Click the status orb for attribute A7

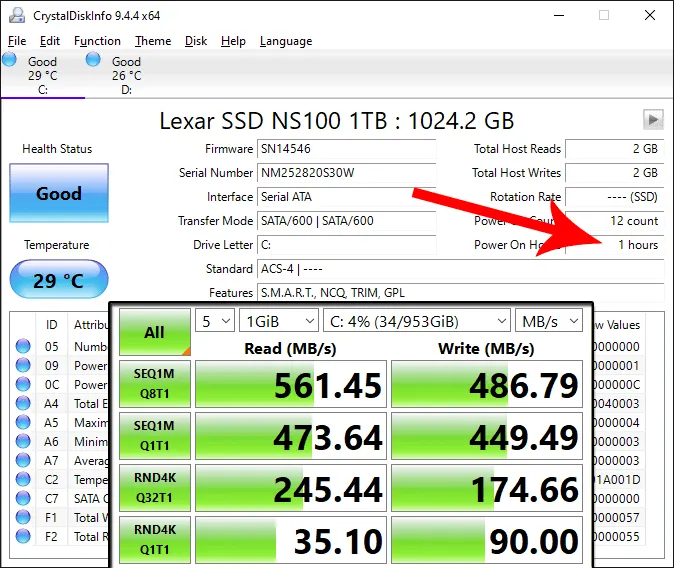pyautogui.click(x=23, y=460)
